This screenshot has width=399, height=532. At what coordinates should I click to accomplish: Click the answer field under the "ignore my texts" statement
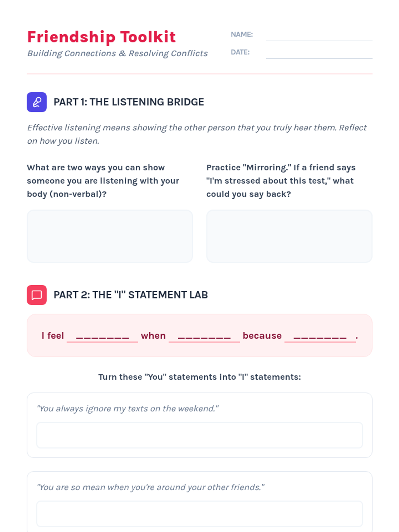199,435
